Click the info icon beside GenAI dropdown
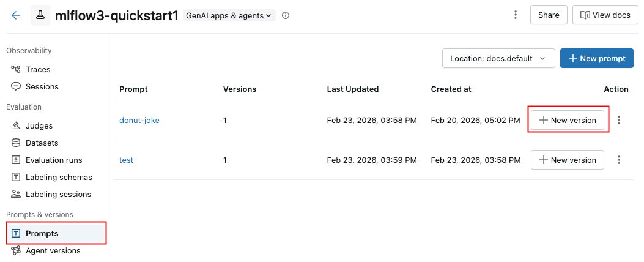The height and width of the screenshot is (262, 644). tap(286, 15)
